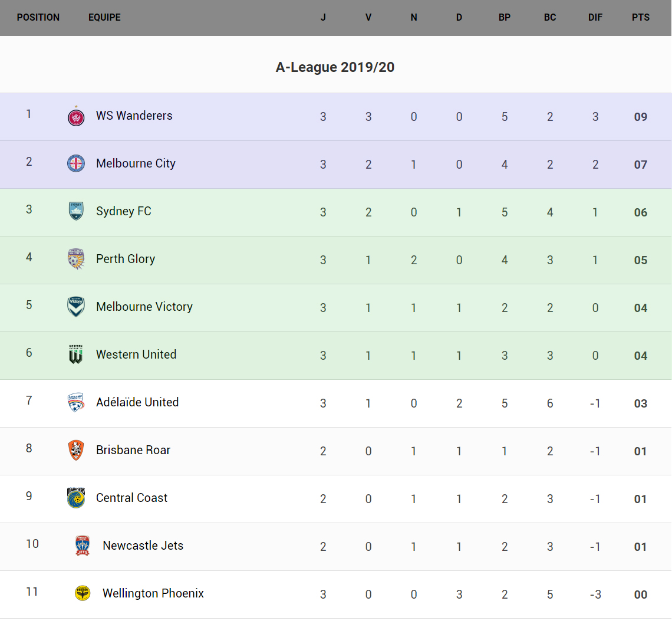Image resolution: width=672 pixels, height=624 pixels.
Task: Click the WS Wanderers club logo
Action: coord(76,116)
